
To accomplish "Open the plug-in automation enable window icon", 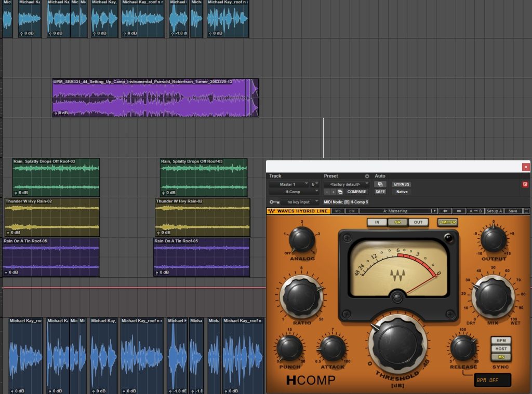I will click(x=380, y=184).
